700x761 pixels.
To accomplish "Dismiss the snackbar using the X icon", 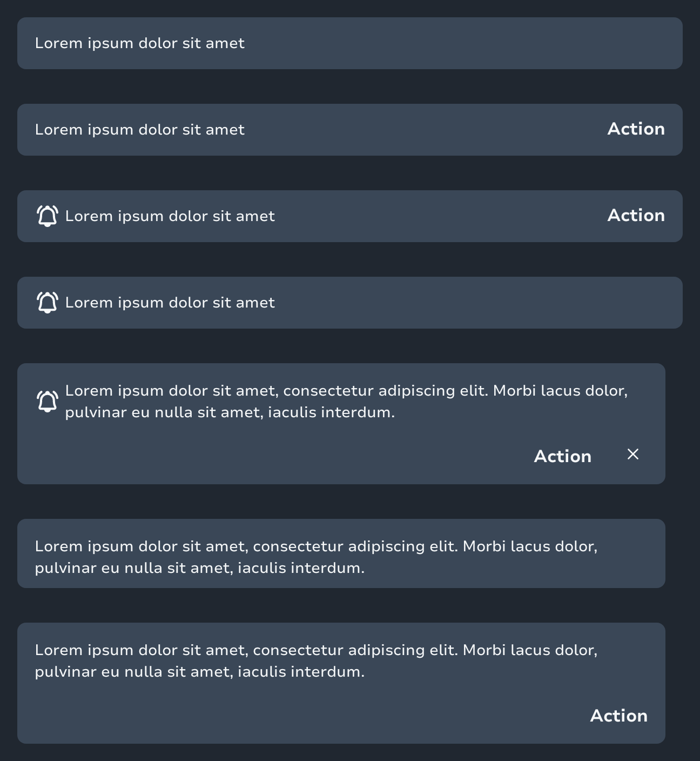I will coord(633,454).
